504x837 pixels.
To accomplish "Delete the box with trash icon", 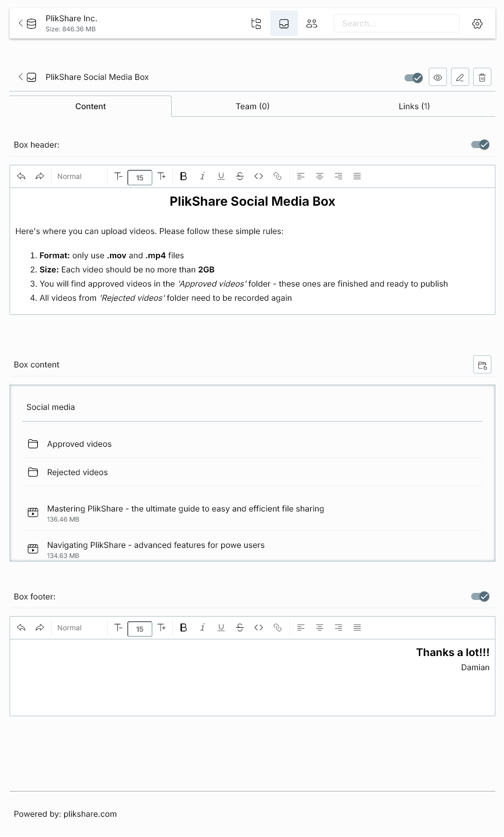I will 482,77.
